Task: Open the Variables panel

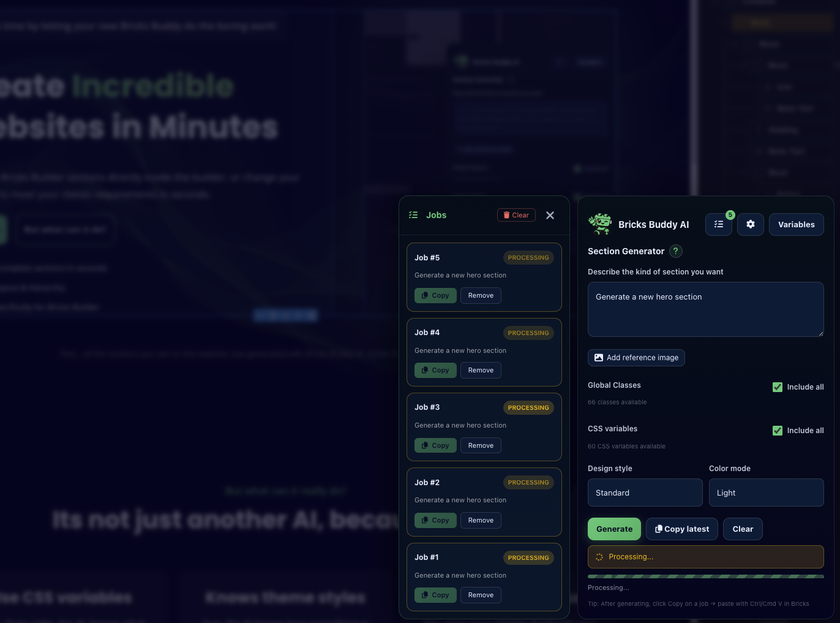Action: (x=796, y=224)
